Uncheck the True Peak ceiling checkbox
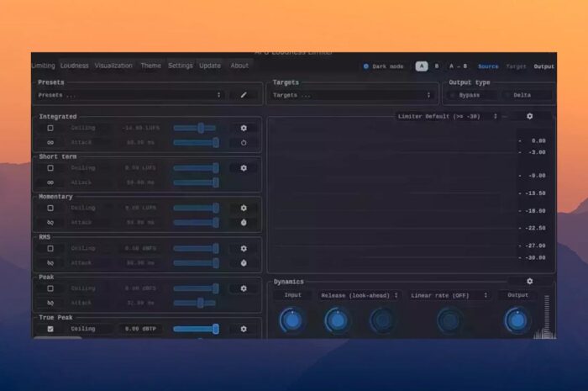This screenshot has height=391, width=588. 50,329
